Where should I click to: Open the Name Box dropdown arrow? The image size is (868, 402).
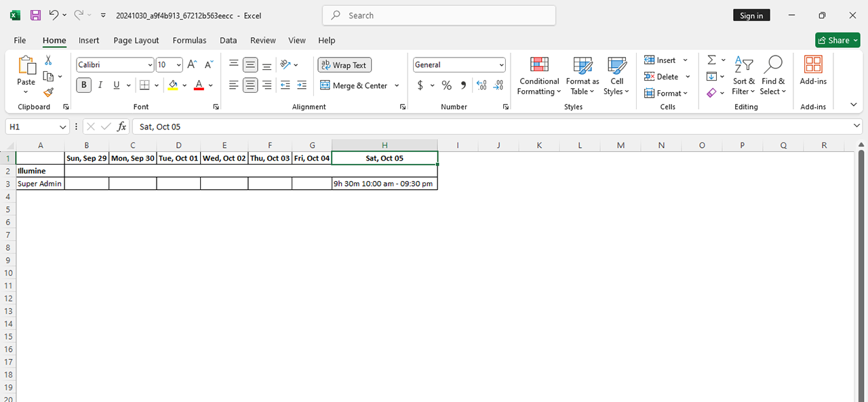click(x=63, y=127)
